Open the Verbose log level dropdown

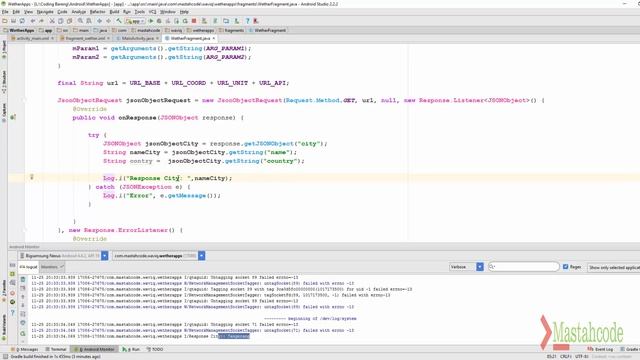tap(466, 267)
